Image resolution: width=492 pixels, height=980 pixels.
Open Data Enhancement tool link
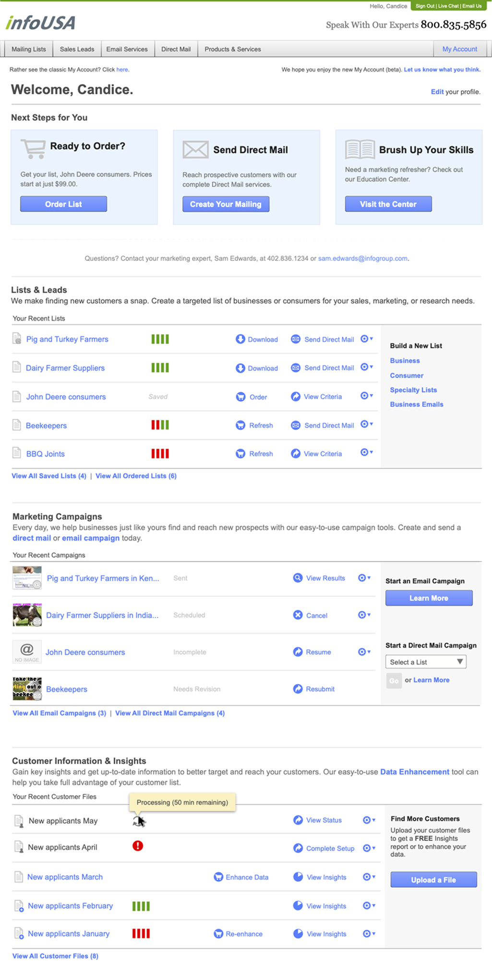[x=415, y=772]
